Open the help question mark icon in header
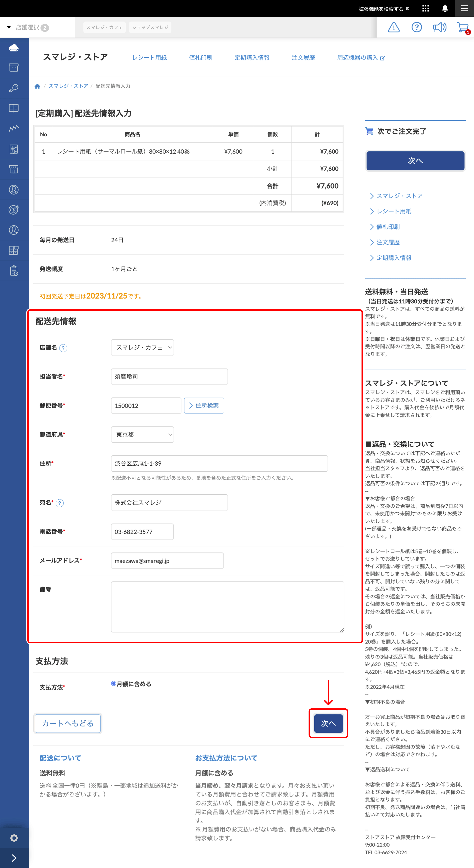Image resolution: width=474 pixels, height=868 pixels. coord(416,27)
